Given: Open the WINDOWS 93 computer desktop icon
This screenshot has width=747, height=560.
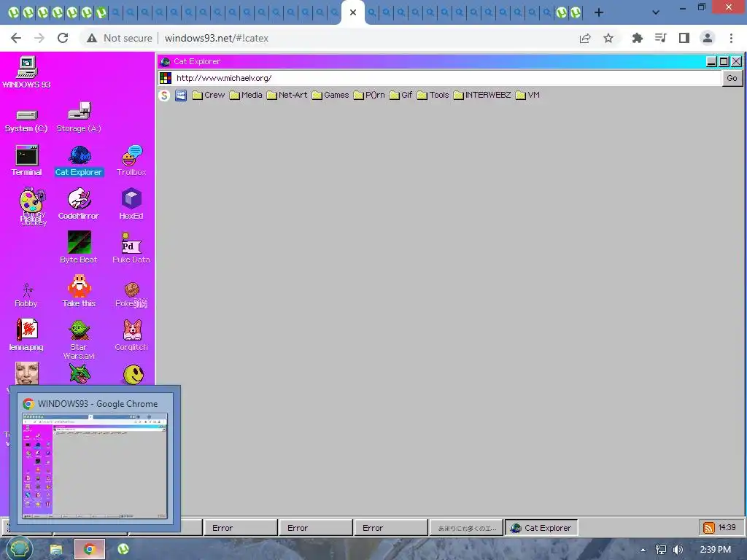Looking at the screenshot, I should tap(27, 72).
